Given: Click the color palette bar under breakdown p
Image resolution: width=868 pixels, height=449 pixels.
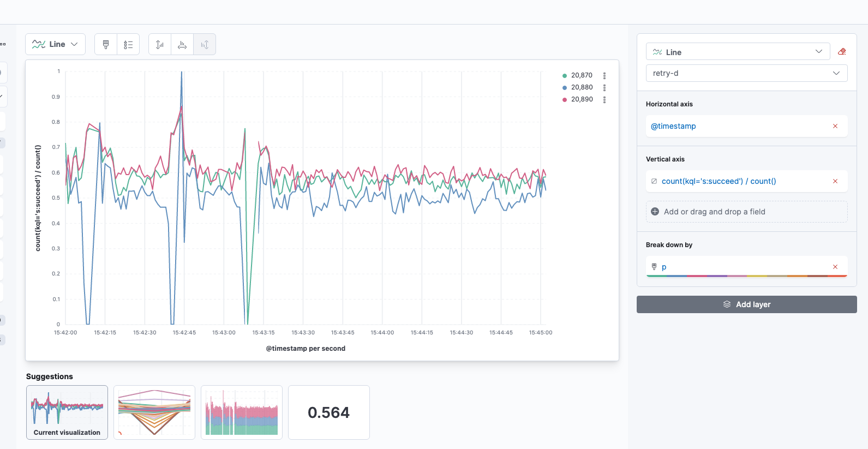Looking at the screenshot, I should click(746, 276).
